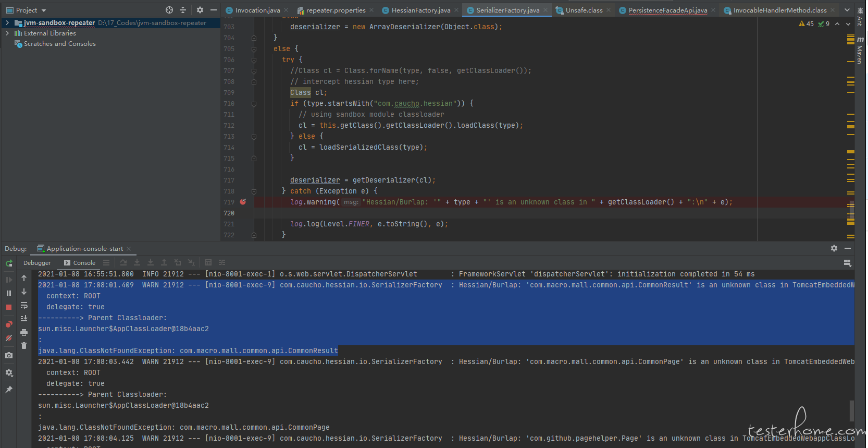Viewport: 868px width, 448px height.
Task: Switch to HessianFactory.java tab
Action: pos(421,10)
